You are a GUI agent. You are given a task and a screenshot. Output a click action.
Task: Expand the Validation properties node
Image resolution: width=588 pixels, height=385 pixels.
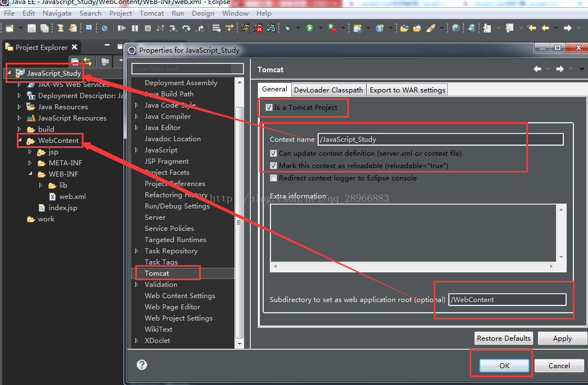coord(137,285)
